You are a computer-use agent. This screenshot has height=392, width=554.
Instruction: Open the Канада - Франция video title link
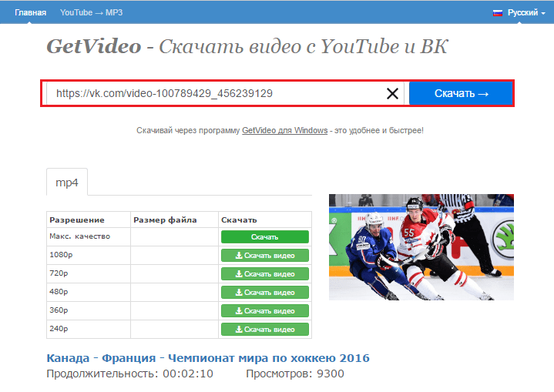pyautogui.click(x=208, y=358)
